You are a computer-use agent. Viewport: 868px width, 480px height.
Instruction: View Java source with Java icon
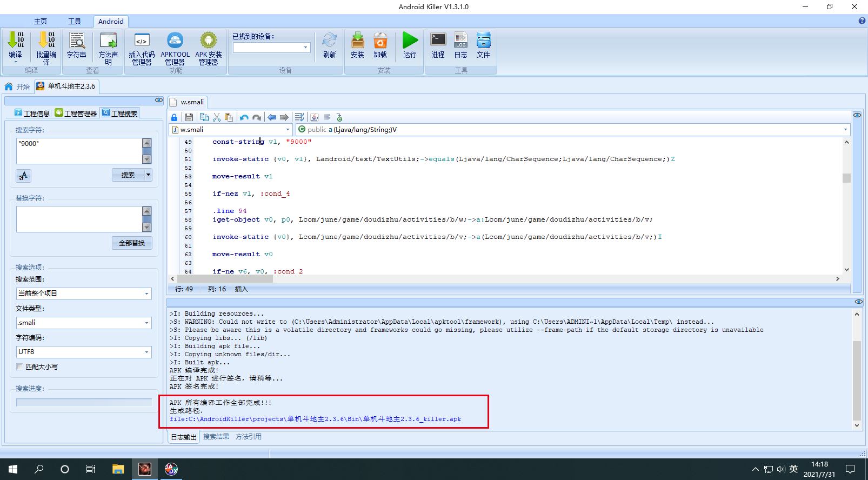(315, 117)
